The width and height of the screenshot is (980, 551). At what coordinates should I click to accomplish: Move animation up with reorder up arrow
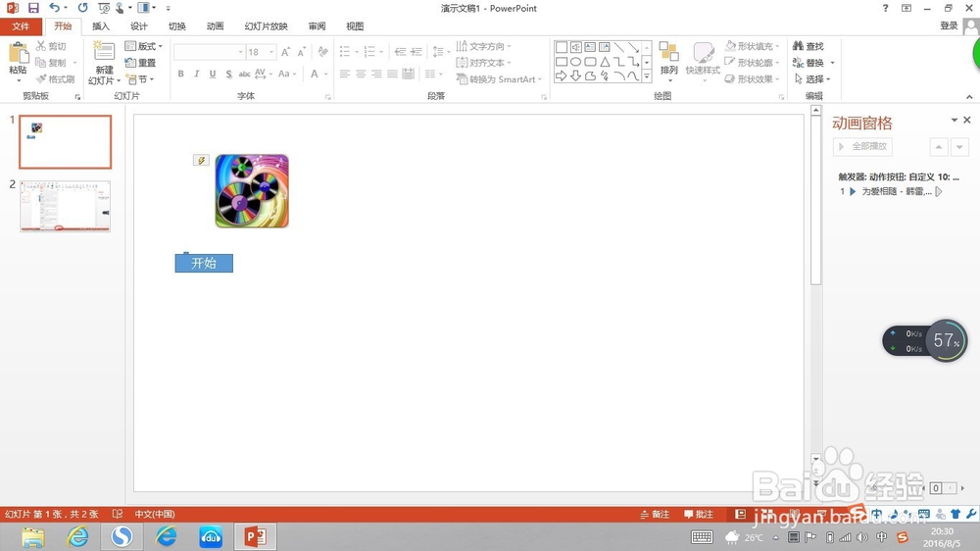point(938,147)
